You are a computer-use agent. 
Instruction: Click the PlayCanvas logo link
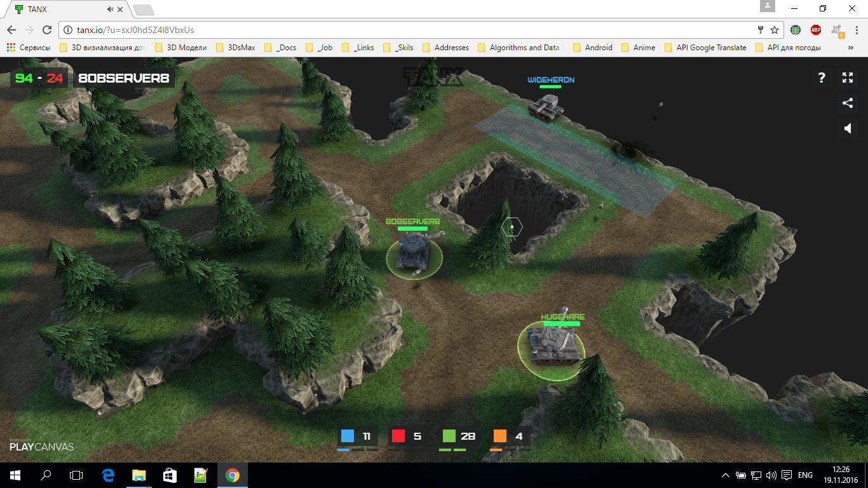click(41, 445)
